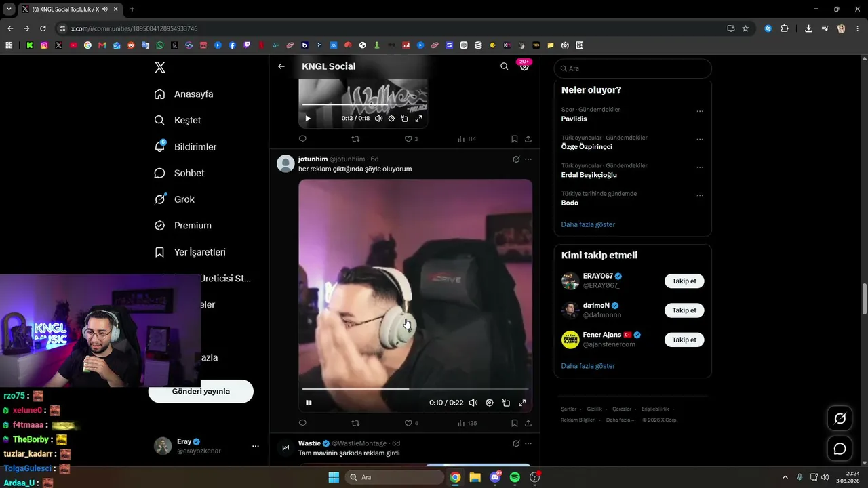Viewport: 868px width, 488px height.
Task: Click the X logo in sidebar
Action: point(160,67)
